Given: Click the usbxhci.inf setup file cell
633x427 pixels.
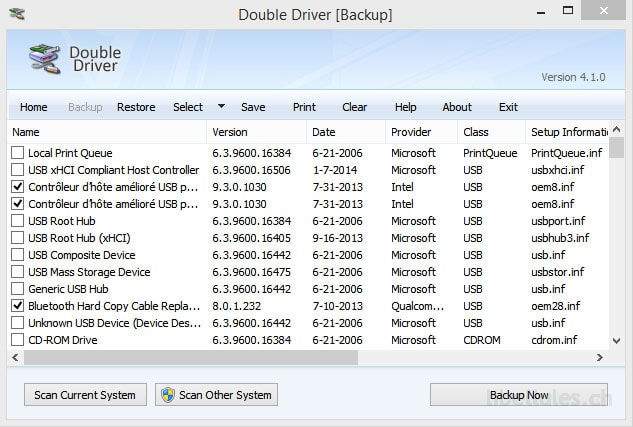Looking at the screenshot, I should click(558, 170).
